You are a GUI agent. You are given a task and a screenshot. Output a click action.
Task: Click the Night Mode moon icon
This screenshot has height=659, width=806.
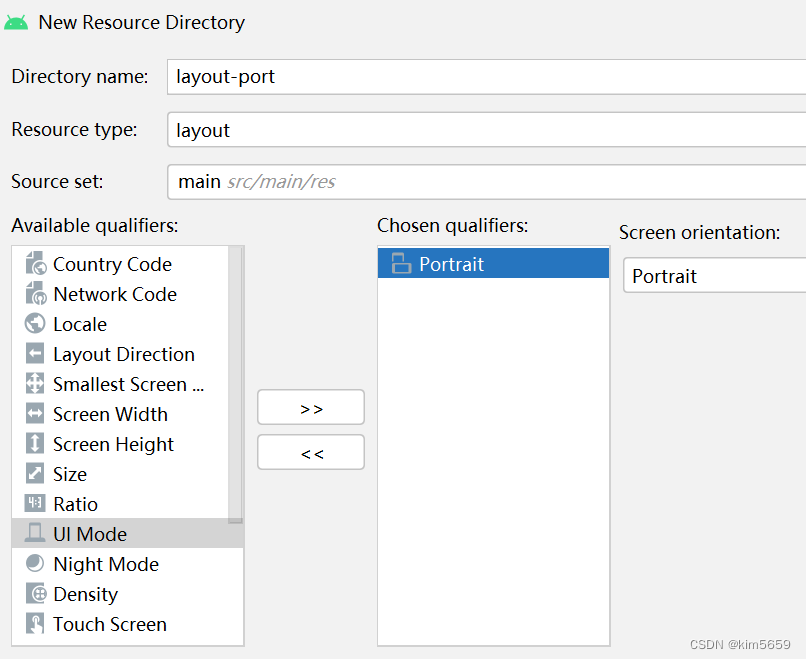pos(35,563)
